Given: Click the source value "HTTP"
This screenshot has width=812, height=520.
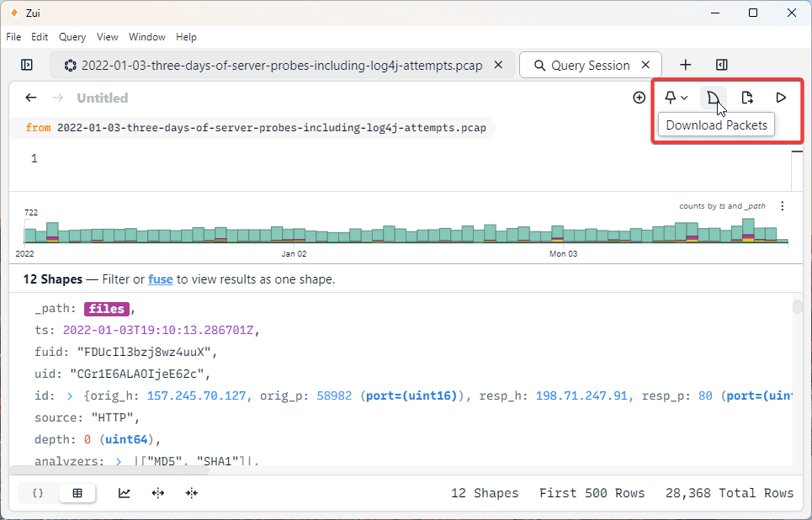Looking at the screenshot, I should [112, 418].
